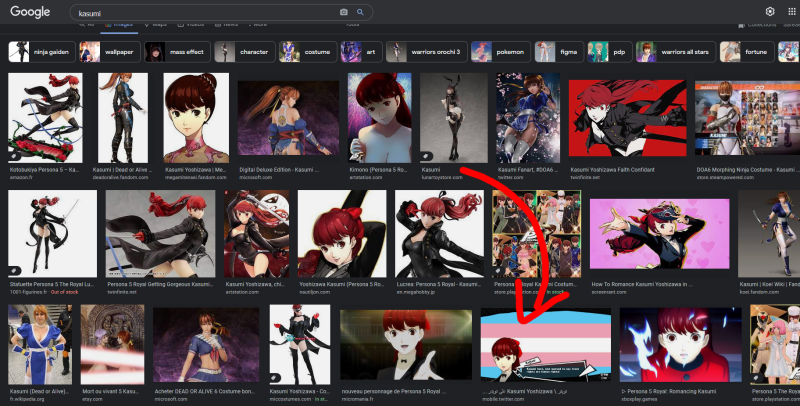This screenshot has height=406, width=800.
Task: Click the magnifying glass search icon
Action: click(360, 12)
